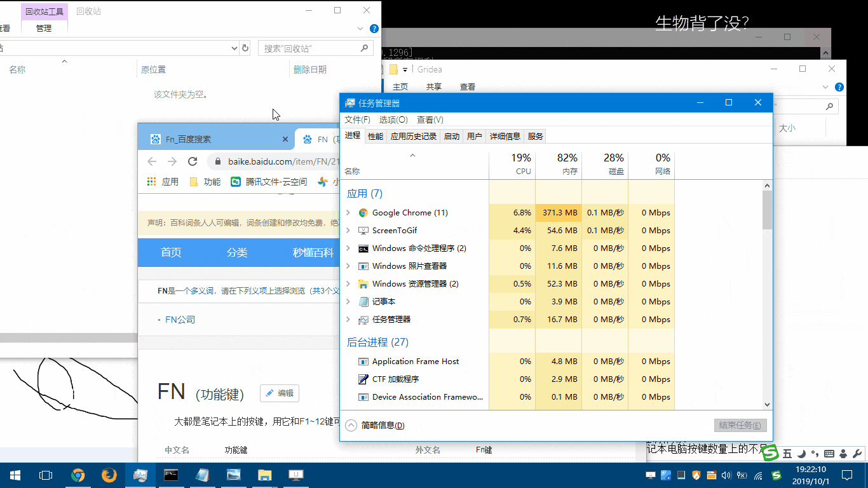Image resolution: width=868 pixels, height=488 pixels.
Task: Open the notification center
Action: [846, 475]
